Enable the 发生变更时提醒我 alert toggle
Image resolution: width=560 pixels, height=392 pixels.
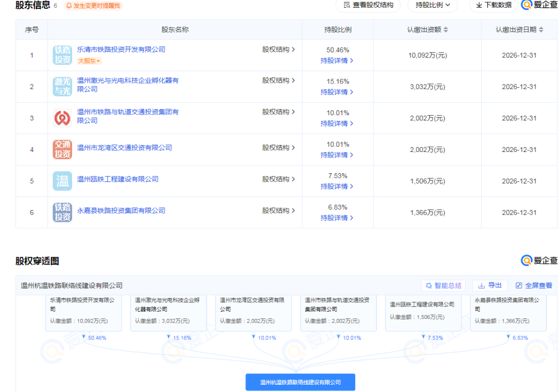coord(93,6)
